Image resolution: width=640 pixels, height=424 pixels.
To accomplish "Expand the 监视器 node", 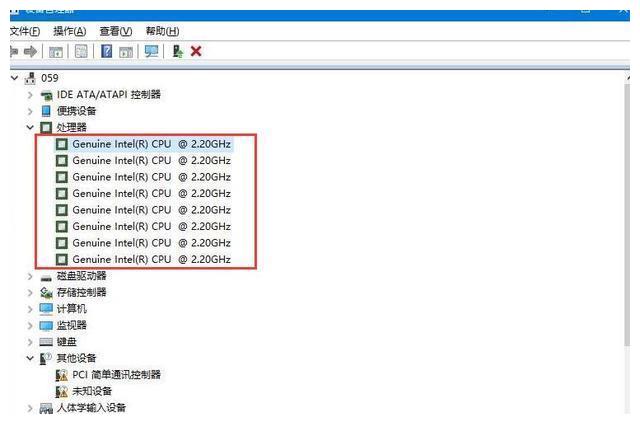I will click(x=30, y=326).
